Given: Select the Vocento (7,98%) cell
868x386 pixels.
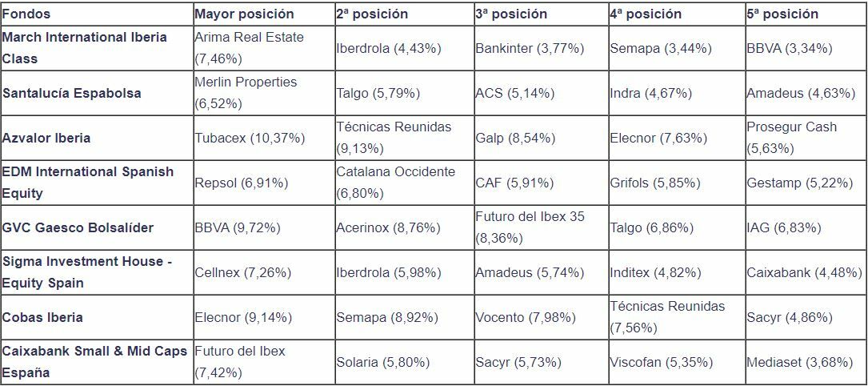Looking at the screenshot, I should (x=526, y=317).
